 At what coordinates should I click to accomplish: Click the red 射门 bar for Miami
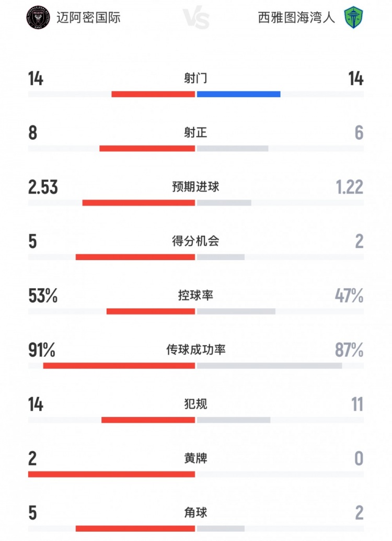click(153, 94)
